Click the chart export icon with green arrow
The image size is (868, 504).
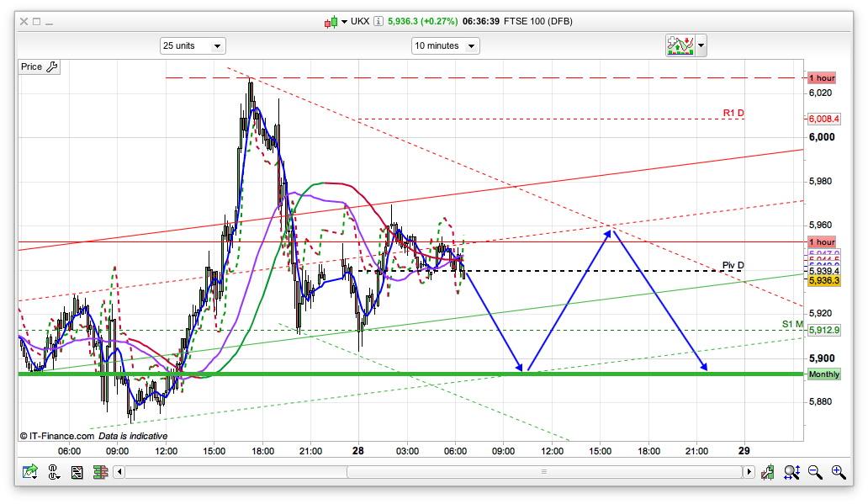30,472
